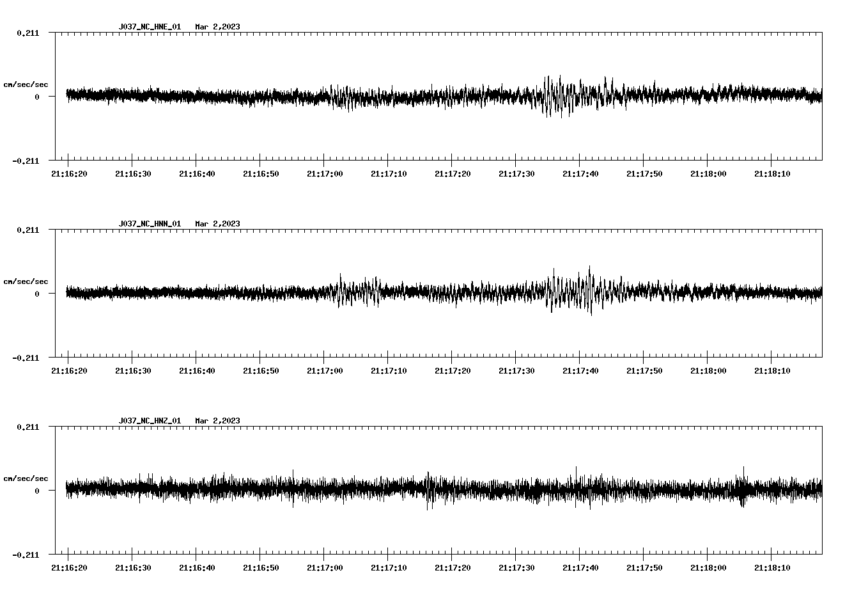Click the 21:17:00 time mark under the middle trace
This screenshot has height=591, width=868.
point(326,370)
